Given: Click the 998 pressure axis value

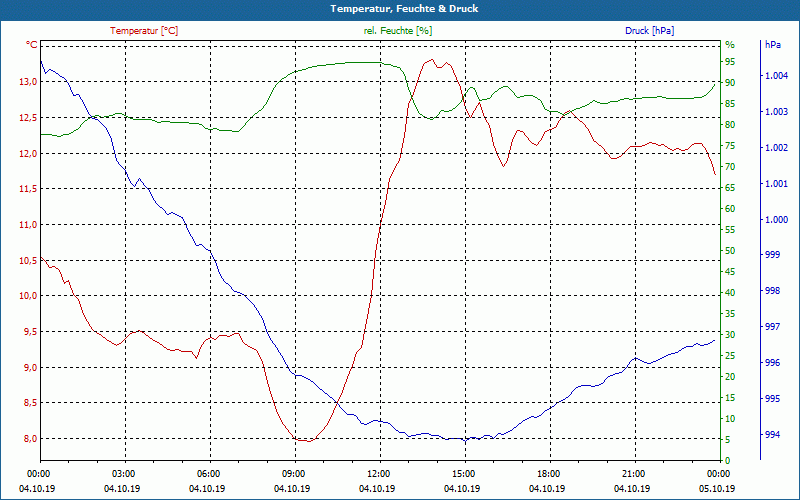Looking at the screenshot, I should tap(773, 291).
